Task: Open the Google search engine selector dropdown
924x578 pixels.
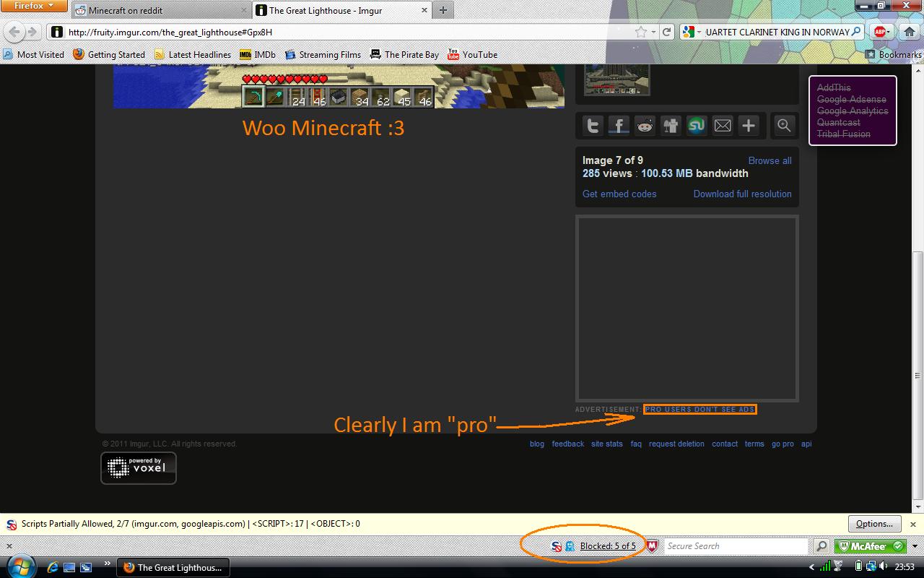Action: (x=691, y=32)
